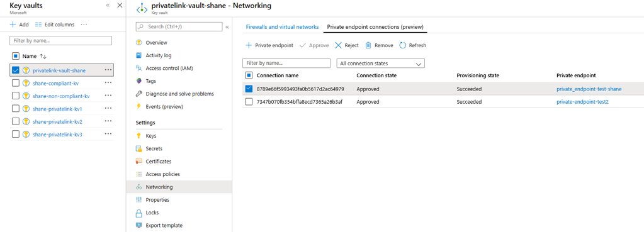Open the shane-non-compliant-kv link
Viewport: 644px width, 232px height.
coord(61,96)
